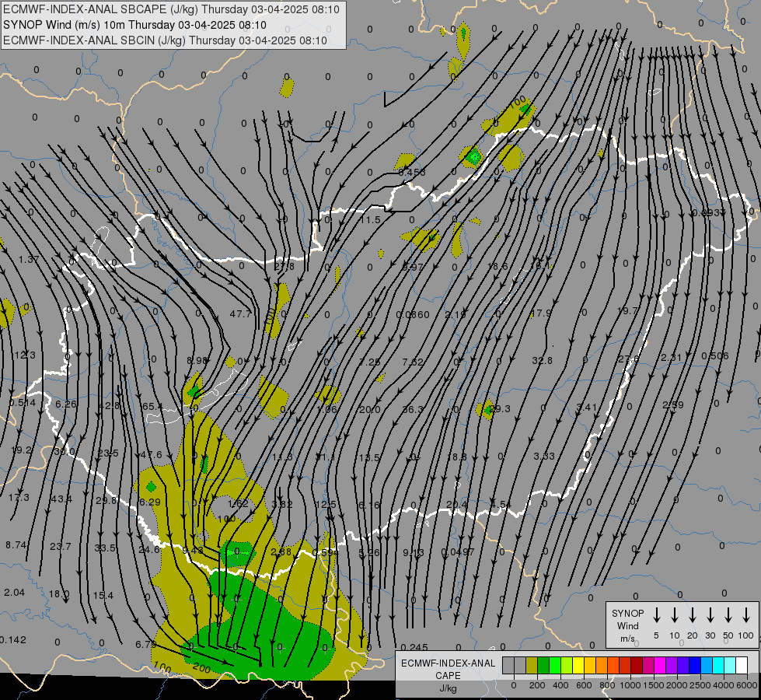Viewport: 761px width, 700px height.
Task: Select the olive swatch in the CAPE legend
Action: [532, 666]
